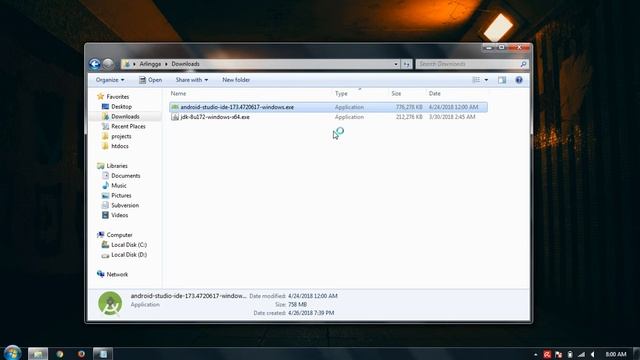640x360 pixels.
Task: Go back with the Back arrow button
Action: [95, 64]
